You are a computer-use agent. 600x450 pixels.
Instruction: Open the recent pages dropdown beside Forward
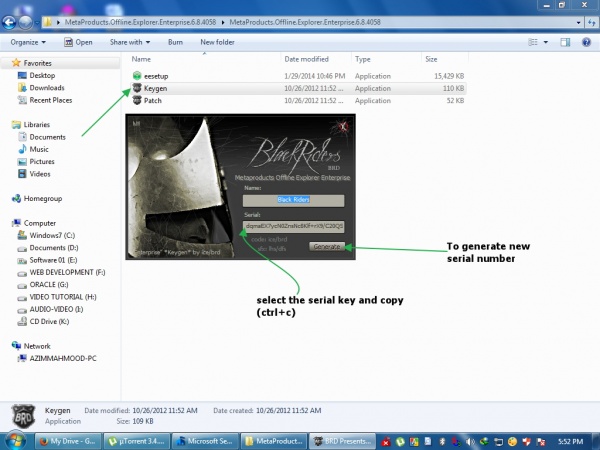coord(37,23)
